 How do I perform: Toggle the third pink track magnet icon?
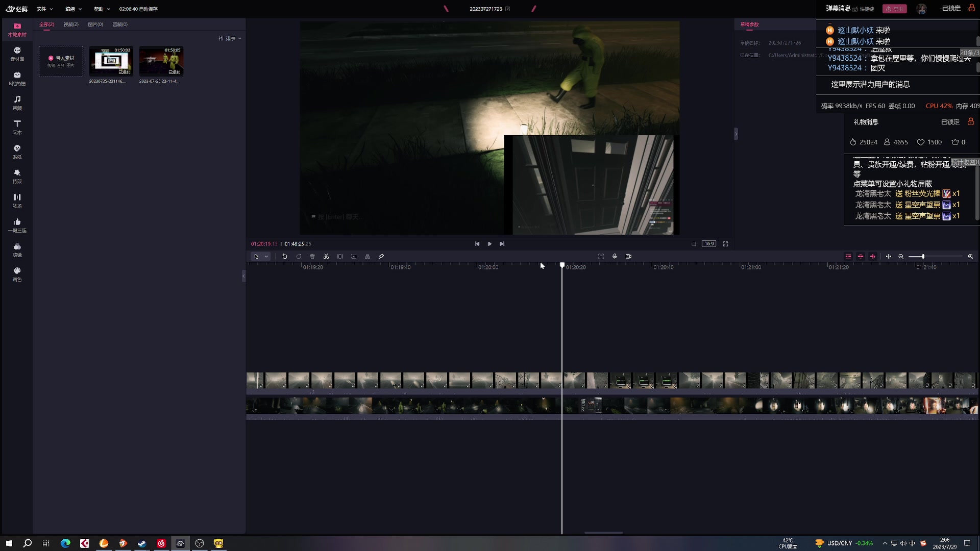(873, 257)
